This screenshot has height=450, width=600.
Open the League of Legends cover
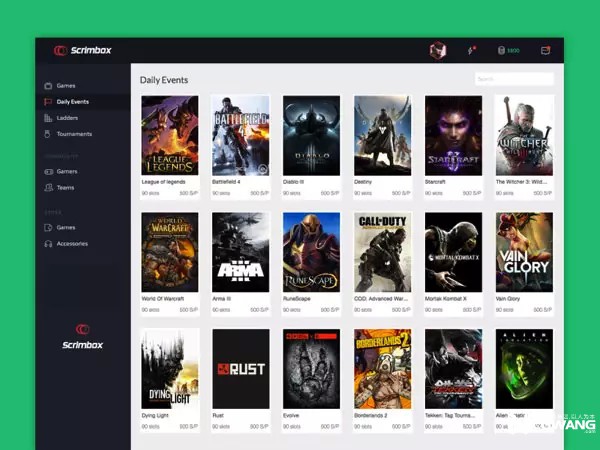(x=170, y=135)
